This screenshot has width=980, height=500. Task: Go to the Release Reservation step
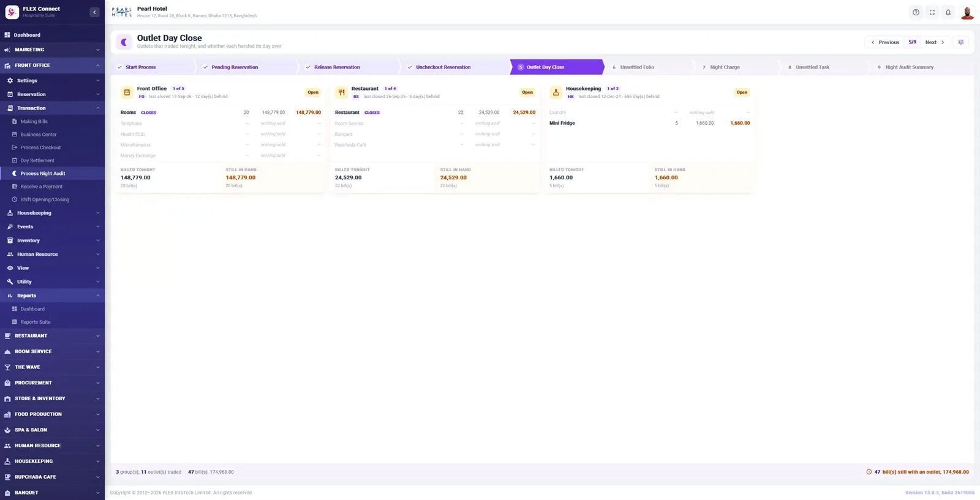click(x=349, y=67)
